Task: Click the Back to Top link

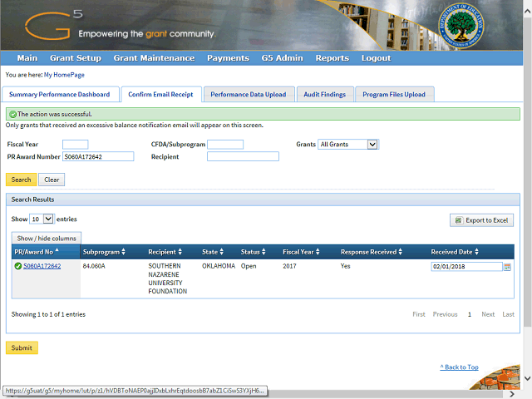Action: [x=459, y=367]
